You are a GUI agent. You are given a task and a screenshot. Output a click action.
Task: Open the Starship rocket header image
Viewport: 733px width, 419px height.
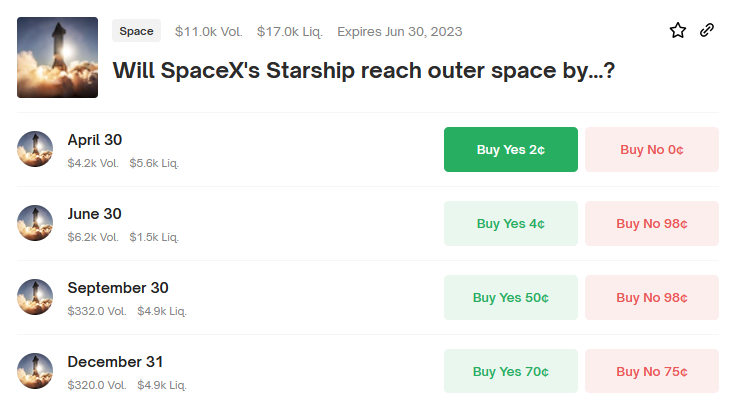pos(57,58)
